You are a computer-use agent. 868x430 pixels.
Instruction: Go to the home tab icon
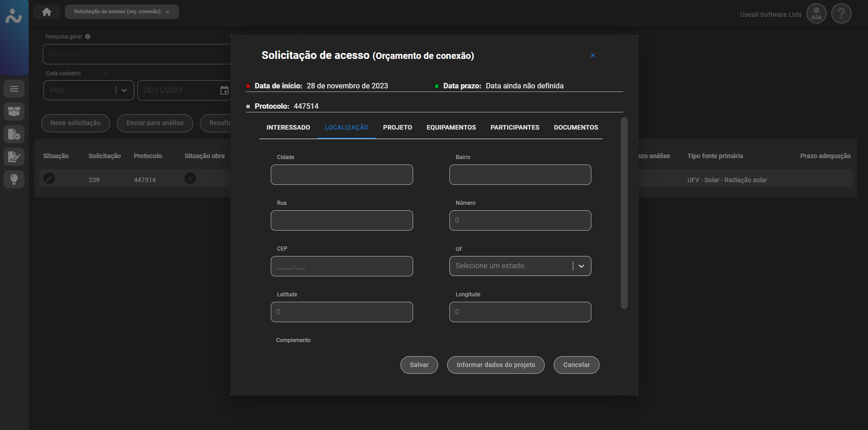tap(47, 12)
